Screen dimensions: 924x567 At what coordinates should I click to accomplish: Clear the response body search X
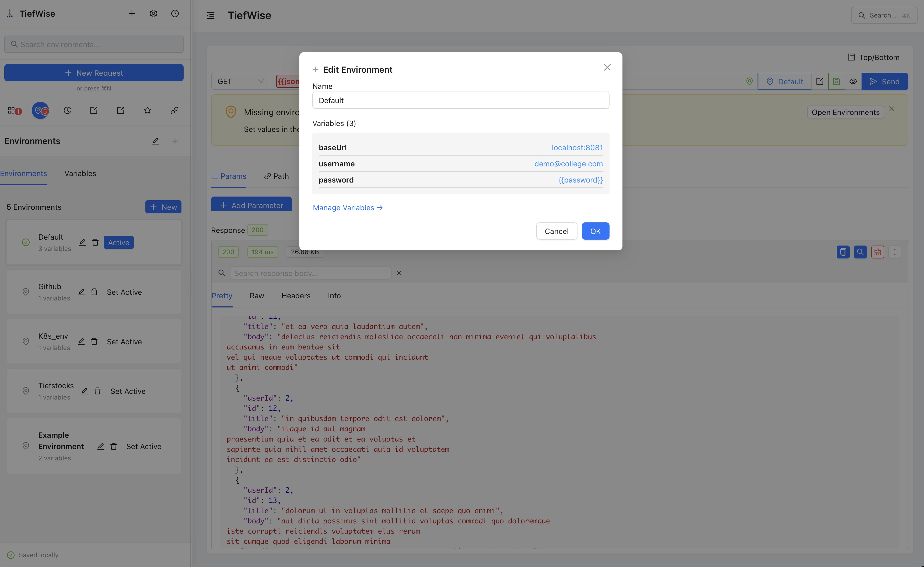[399, 273]
